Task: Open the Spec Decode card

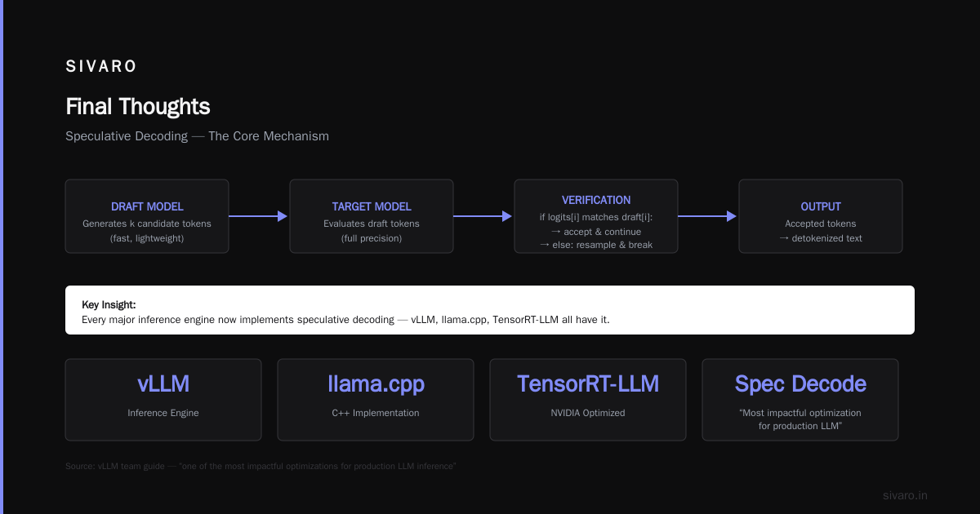Action: 800,400
